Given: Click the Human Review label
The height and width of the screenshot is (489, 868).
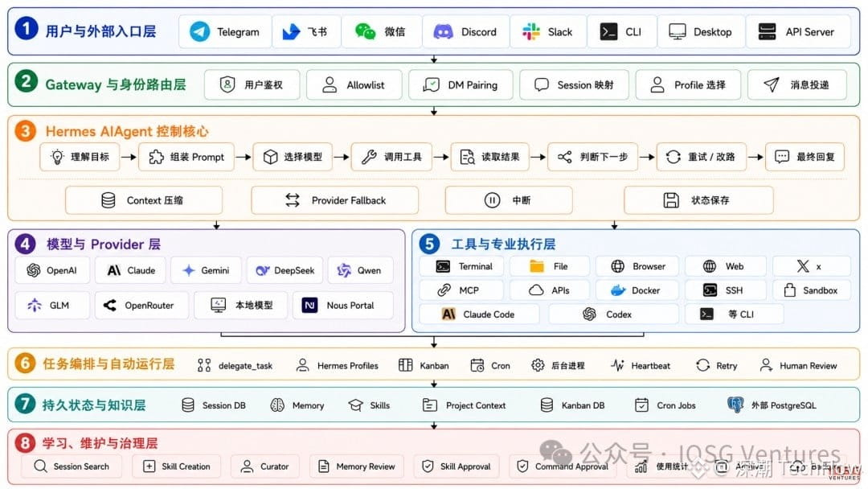Looking at the screenshot, I should pos(809,365).
